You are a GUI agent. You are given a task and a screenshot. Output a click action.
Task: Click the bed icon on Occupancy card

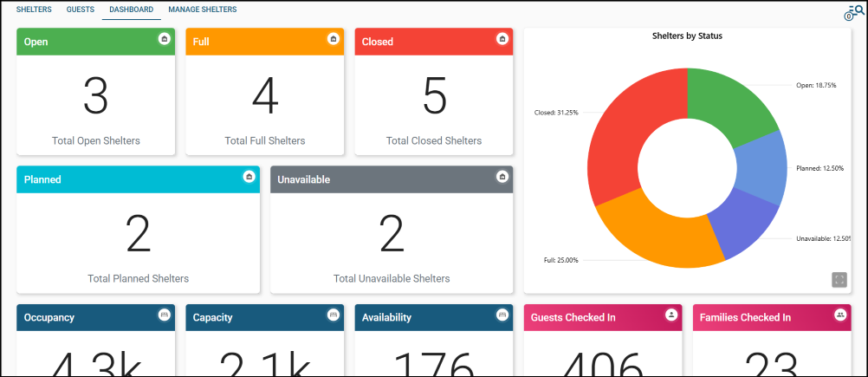coord(164,315)
